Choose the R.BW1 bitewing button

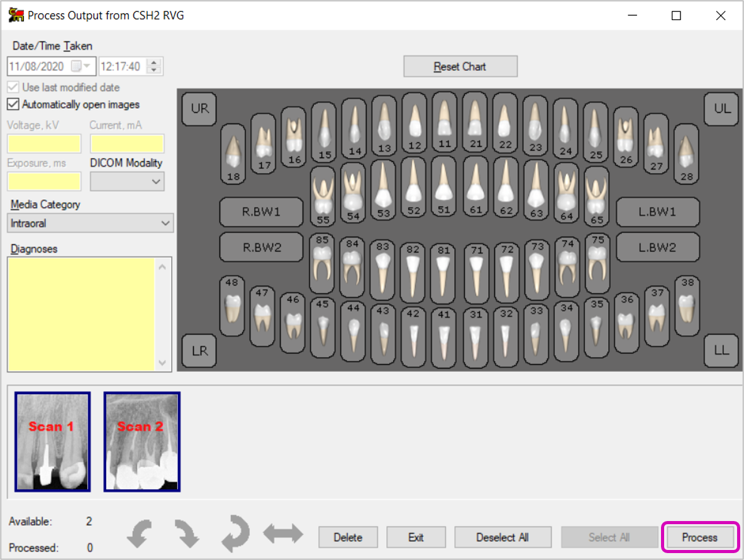click(262, 212)
